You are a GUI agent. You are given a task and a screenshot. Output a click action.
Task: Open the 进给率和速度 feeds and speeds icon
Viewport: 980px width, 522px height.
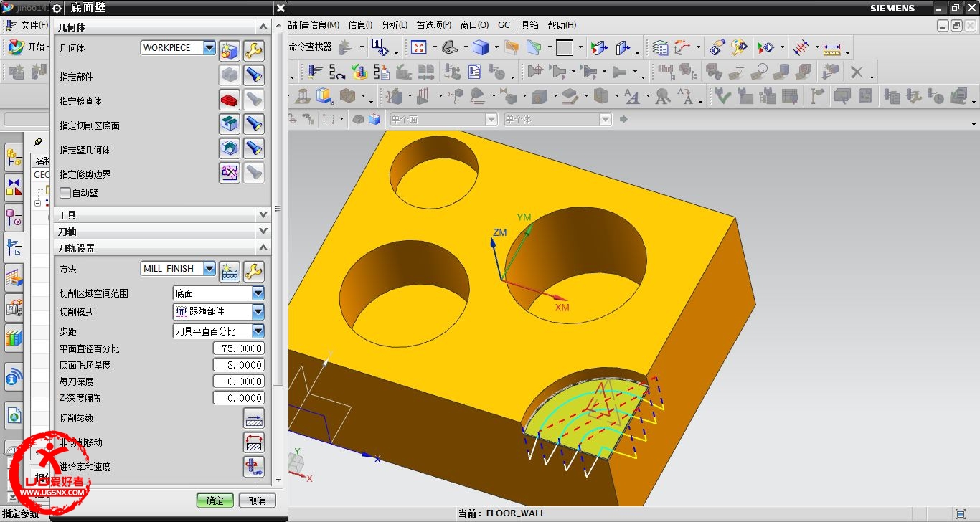[254, 467]
